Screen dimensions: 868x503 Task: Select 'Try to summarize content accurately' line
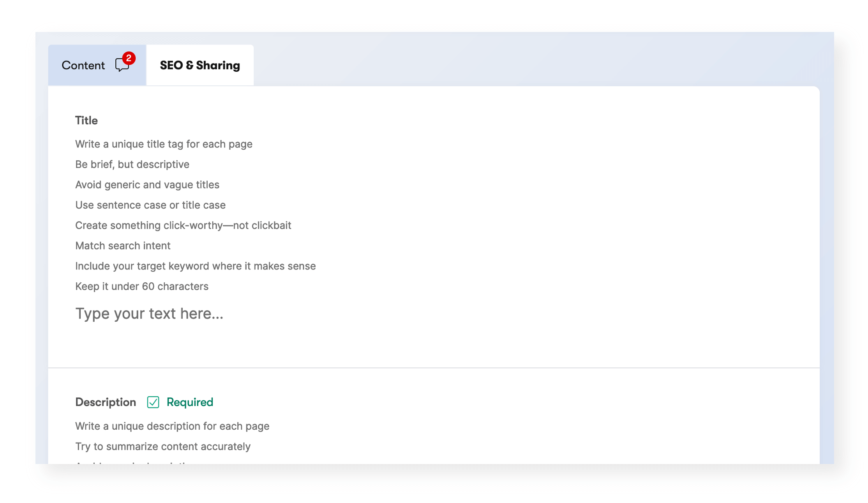163,446
